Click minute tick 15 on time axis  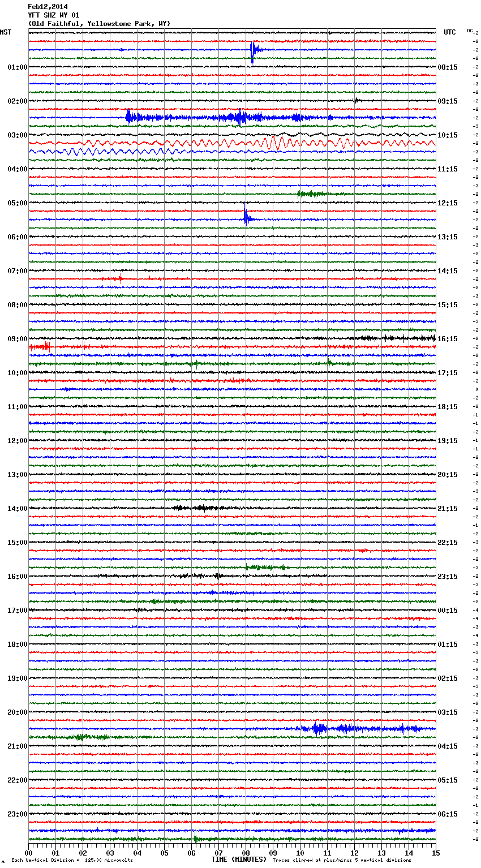[436, 852]
